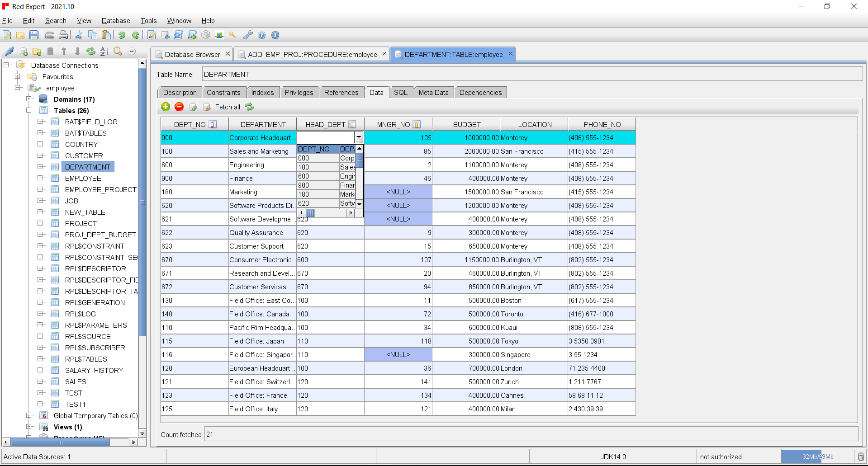Viewport: 868px width, 466px height.
Task: Click the Fetch all button
Action: click(x=228, y=107)
